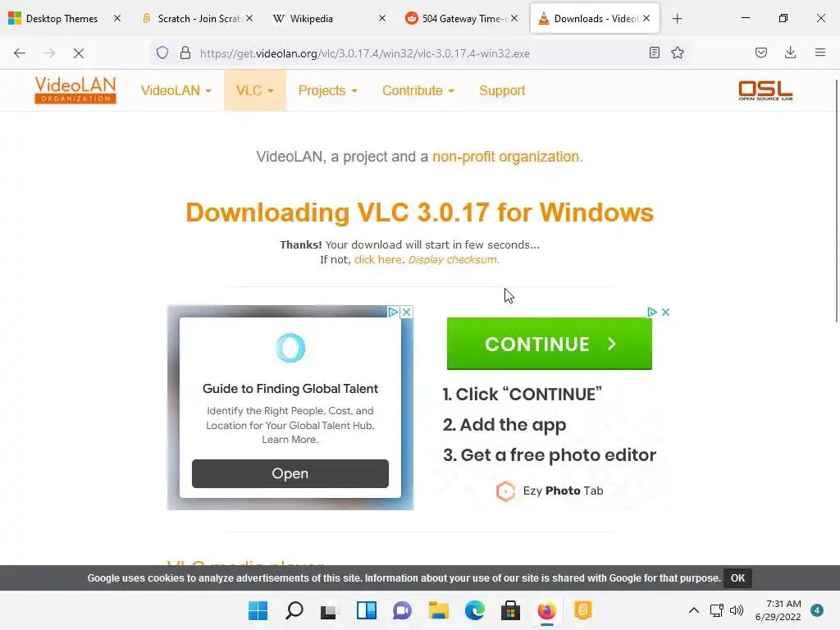Open the Firefox hamburger menu

click(820, 52)
